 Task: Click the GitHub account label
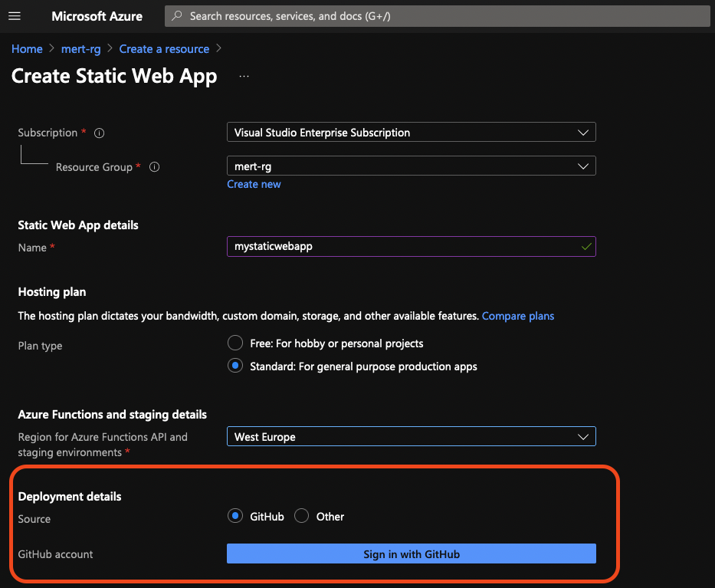(55, 554)
